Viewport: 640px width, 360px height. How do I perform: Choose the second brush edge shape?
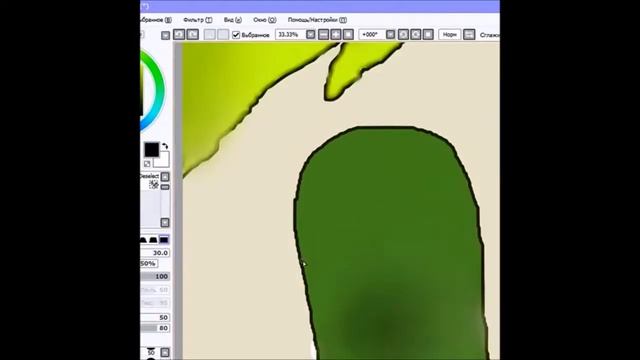click(153, 240)
